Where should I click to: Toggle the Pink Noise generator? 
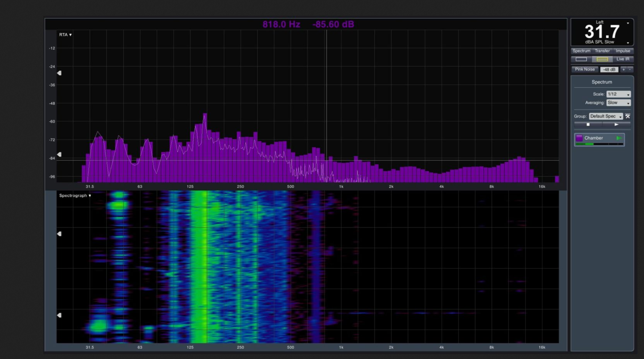[585, 69]
